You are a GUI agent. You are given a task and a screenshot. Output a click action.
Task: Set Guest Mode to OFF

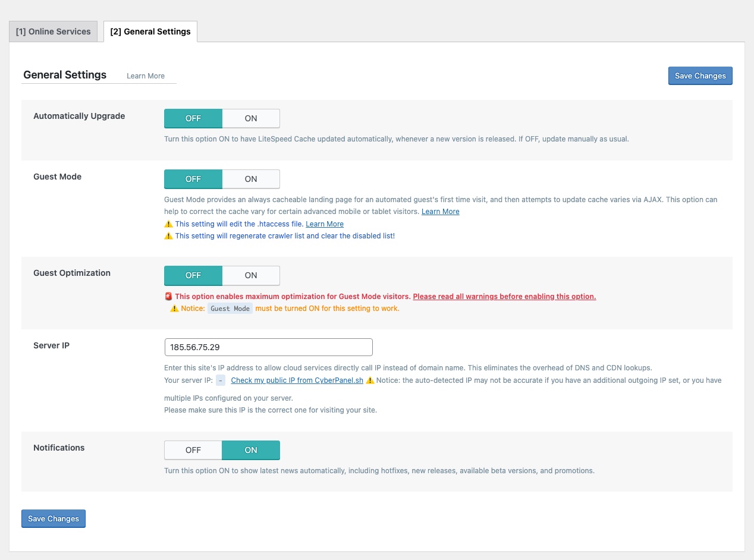point(193,179)
